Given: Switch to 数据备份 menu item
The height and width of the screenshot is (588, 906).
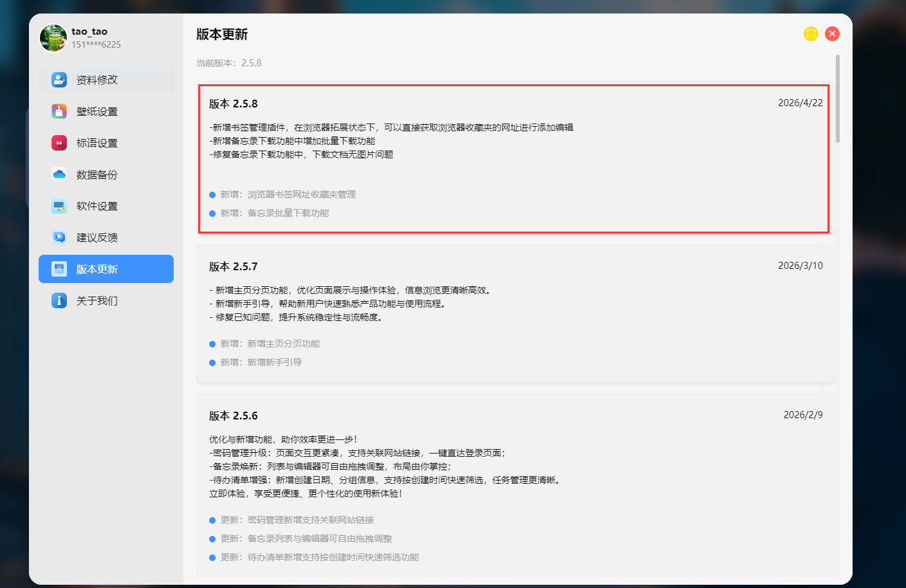Looking at the screenshot, I should pos(97,174).
